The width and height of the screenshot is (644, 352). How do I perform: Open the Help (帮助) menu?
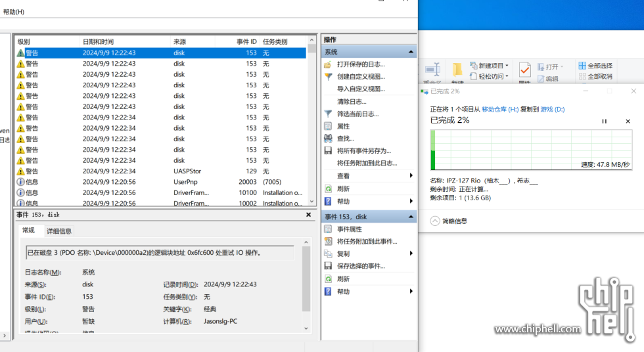14,12
